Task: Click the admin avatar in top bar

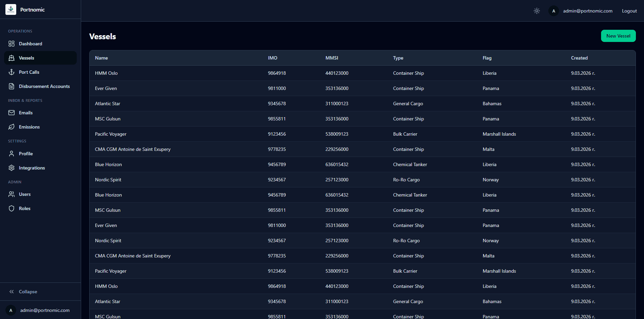Action: [553, 11]
